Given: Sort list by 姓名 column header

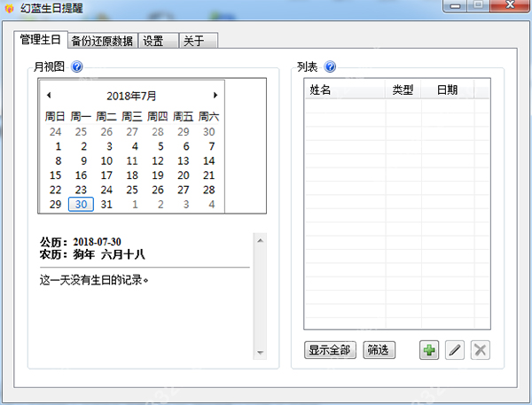Looking at the screenshot, I should click(x=345, y=90).
